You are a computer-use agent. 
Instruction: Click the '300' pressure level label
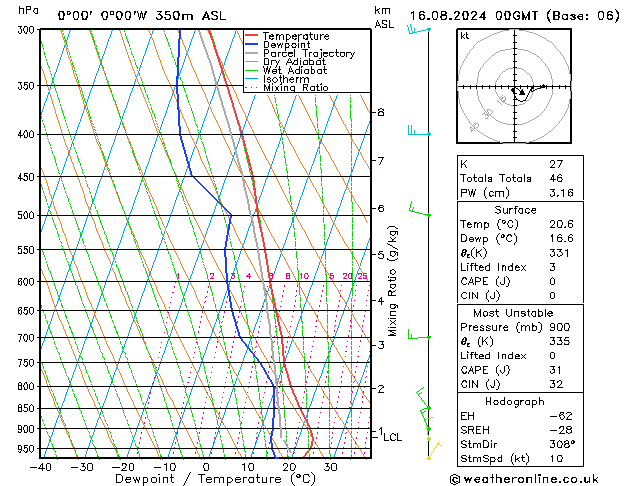pos(28,30)
